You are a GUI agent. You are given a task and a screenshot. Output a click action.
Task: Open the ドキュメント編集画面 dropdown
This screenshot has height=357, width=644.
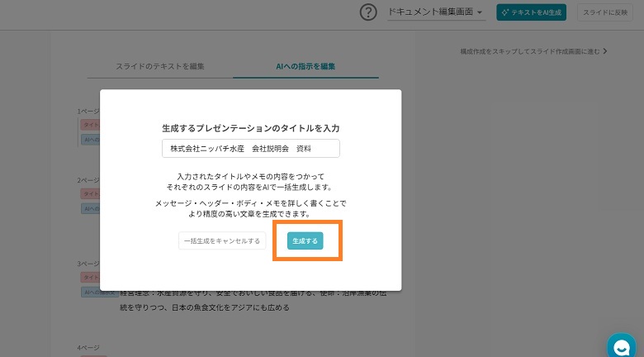tap(437, 12)
